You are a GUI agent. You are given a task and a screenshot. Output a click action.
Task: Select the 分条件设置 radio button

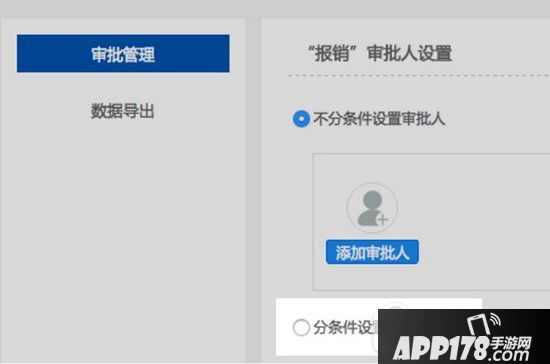[x=301, y=328]
